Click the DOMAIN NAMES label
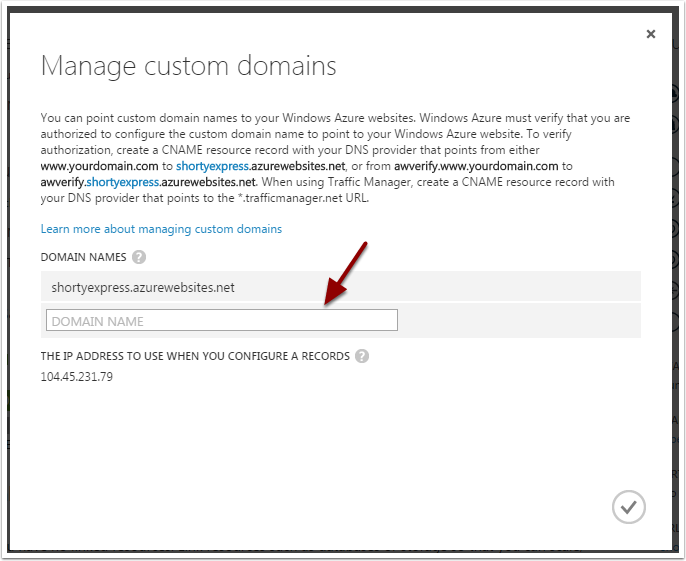The image size is (686, 561). 83,257
